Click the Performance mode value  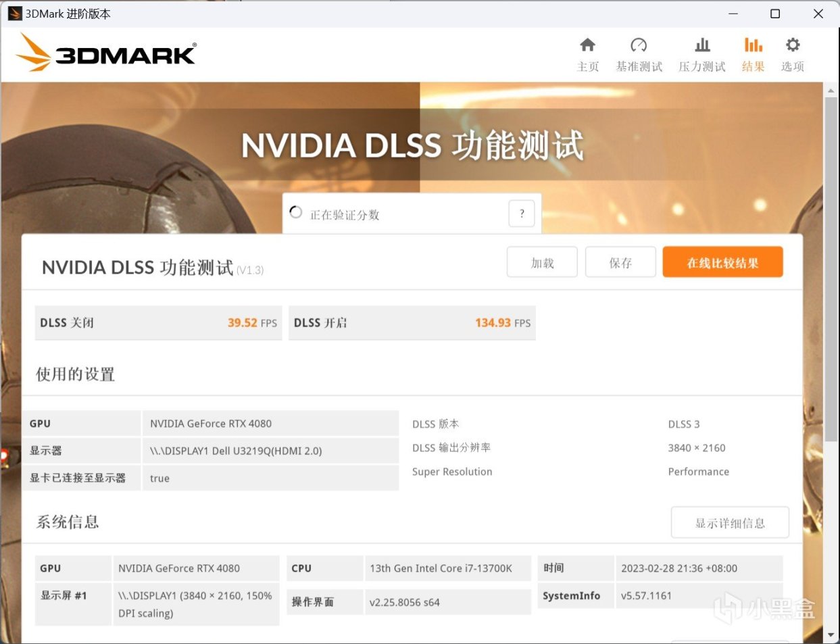[x=699, y=472]
